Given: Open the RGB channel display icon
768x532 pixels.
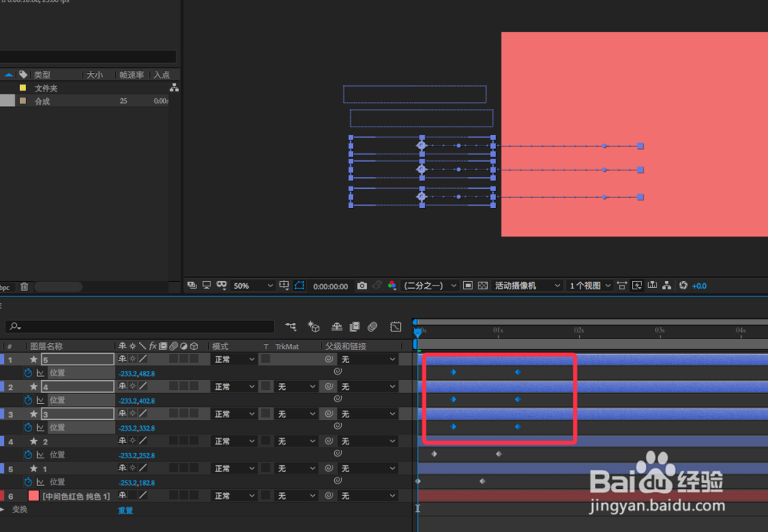Looking at the screenshot, I should coord(392,286).
